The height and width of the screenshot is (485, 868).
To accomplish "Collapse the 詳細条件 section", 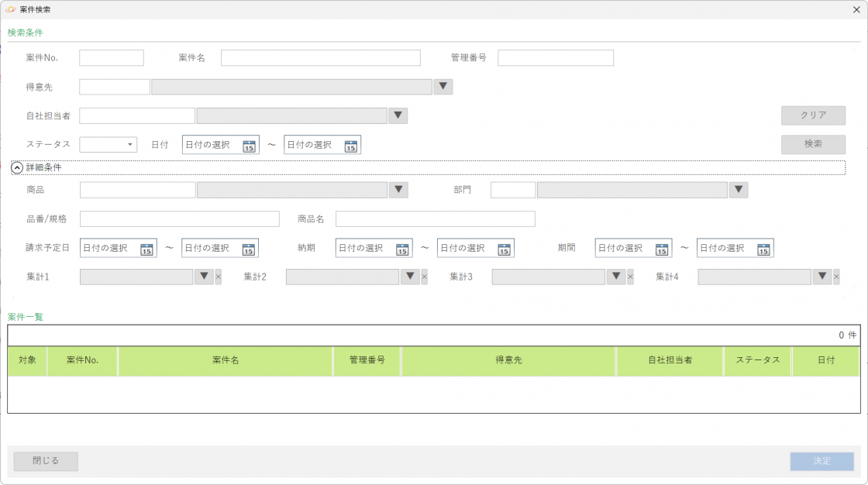I will 17,167.
